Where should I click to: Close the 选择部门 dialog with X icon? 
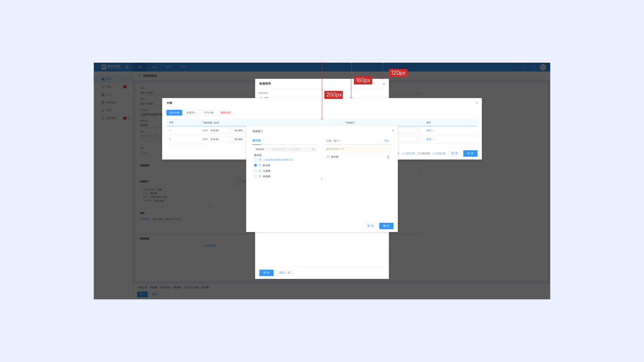[393, 131]
